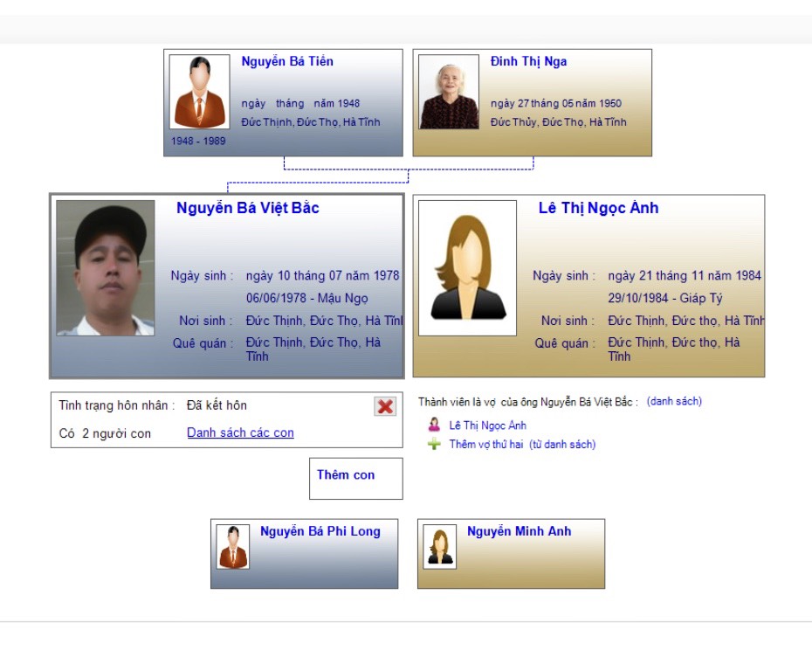Select the Lê Thị Ngọc Ánh heading in the gold card
Image resolution: width=812 pixels, height=657 pixels.
coord(598,208)
